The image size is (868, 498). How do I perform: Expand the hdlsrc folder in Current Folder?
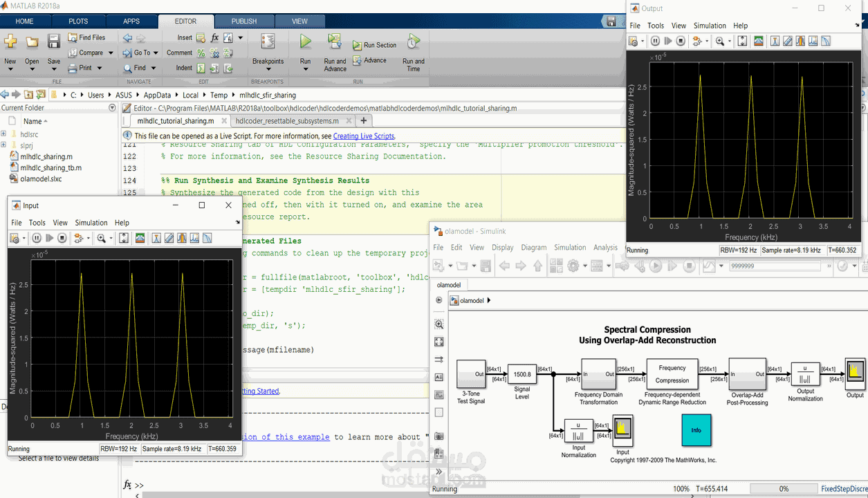3,134
